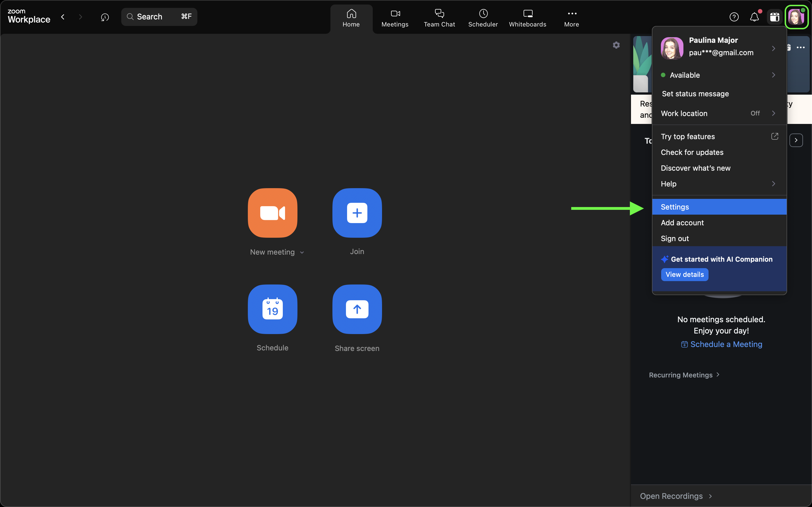Open the Share screen icon
This screenshot has width=812, height=507.
pos(357,309)
